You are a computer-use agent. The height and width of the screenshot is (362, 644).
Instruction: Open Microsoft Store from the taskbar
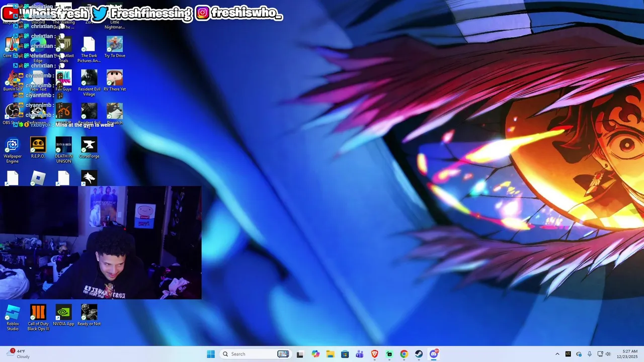(345, 354)
